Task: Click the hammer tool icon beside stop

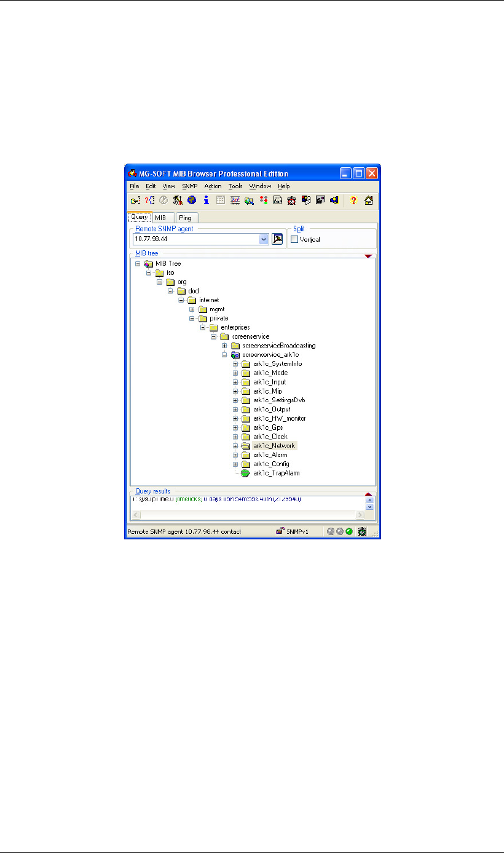Action: point(177,200)
